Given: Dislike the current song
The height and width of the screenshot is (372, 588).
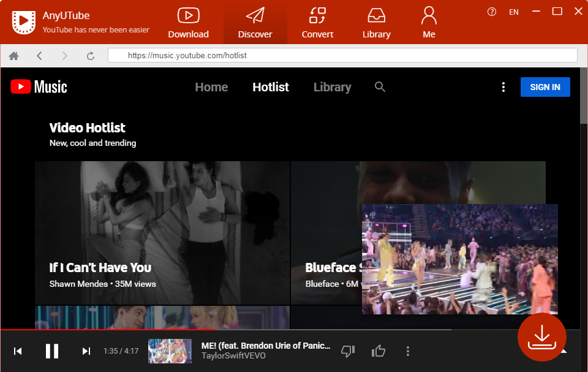Looking at the screenshot, I should [348, 351].
